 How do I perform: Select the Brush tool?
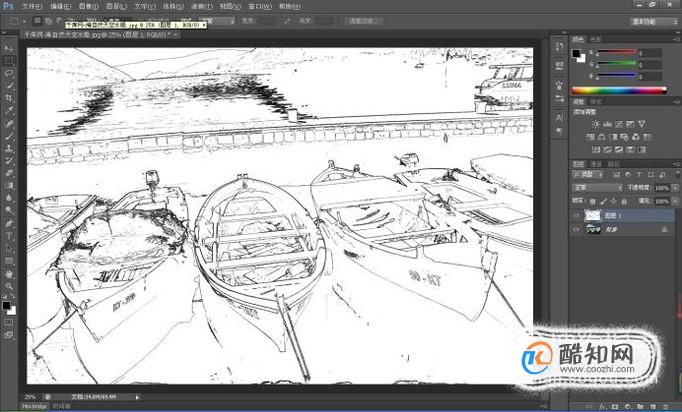pos(9,136)
